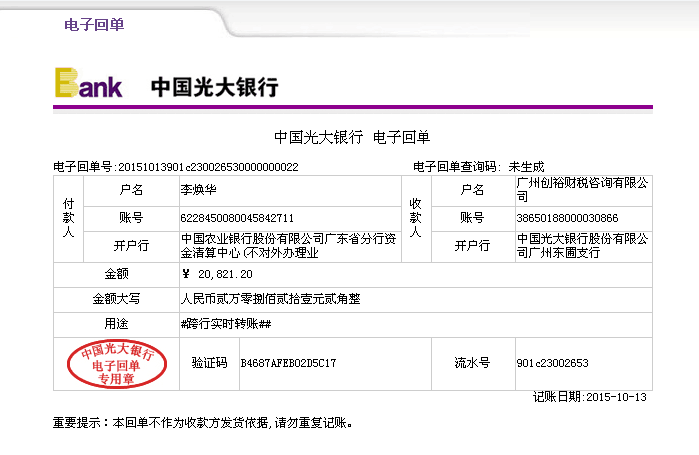699x455 pixels.
Task: Click the red 电子回单专用章 seal
Action: tap(117, 364)
